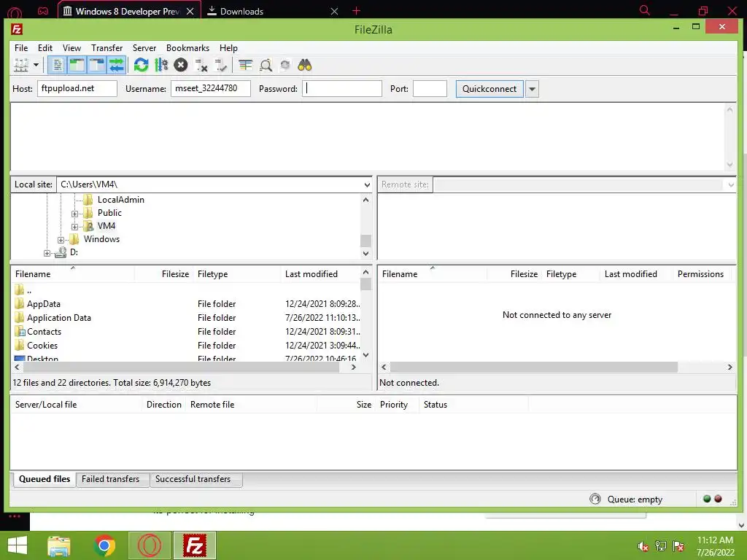This screenshot has width=747, height=560.
Task: Select the Application Data folder row
Action: pyautogui.click(x=187, y=318)
